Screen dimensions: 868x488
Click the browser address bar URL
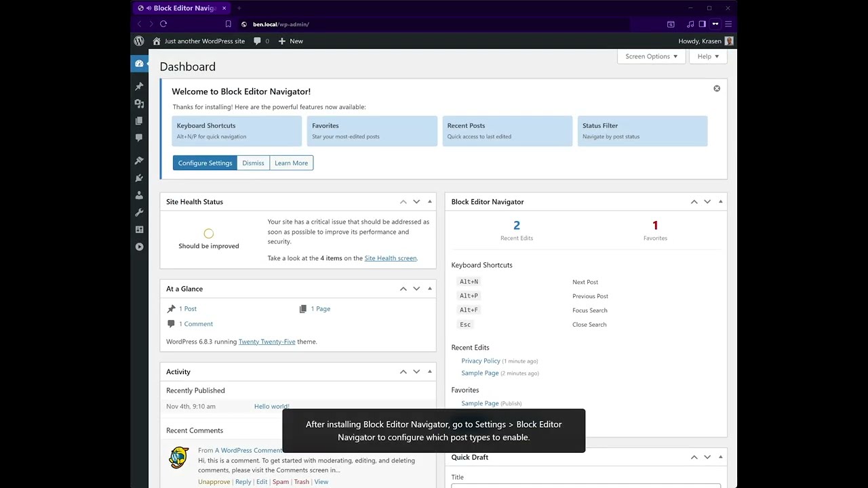click(281, 24)
